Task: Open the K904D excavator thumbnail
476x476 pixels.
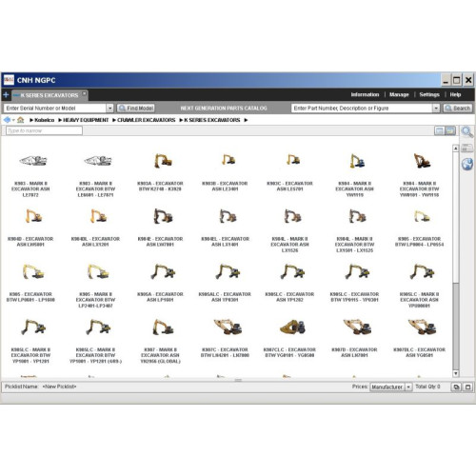Action: coord(33,216)
